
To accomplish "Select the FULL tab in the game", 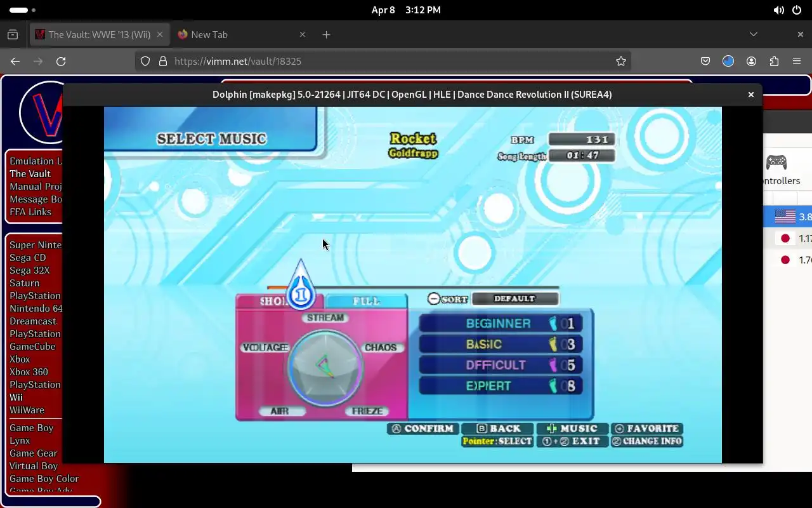I will coord(366,301).
